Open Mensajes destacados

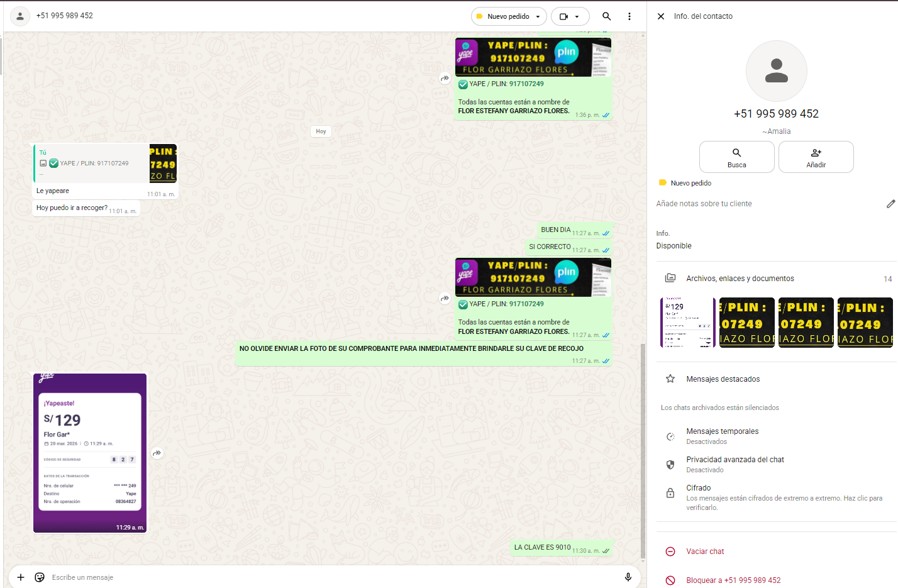(723, 379)
